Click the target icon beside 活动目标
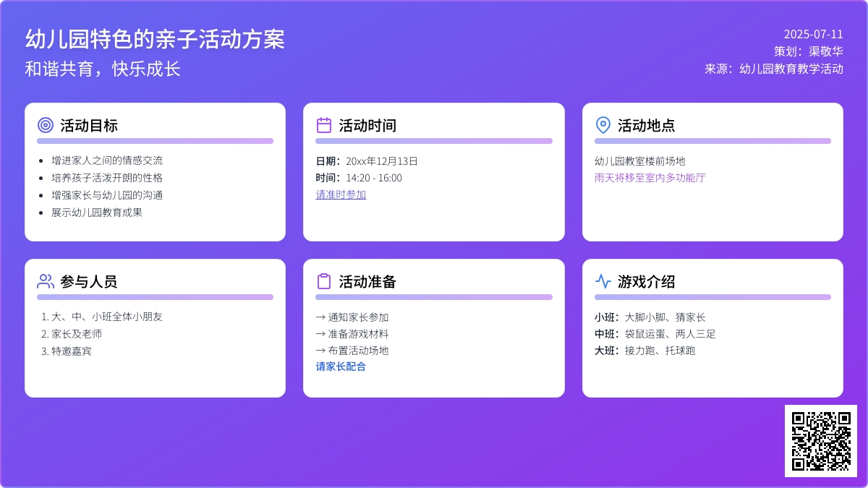This screenshot has height=488, width=868. pos(46,125)
